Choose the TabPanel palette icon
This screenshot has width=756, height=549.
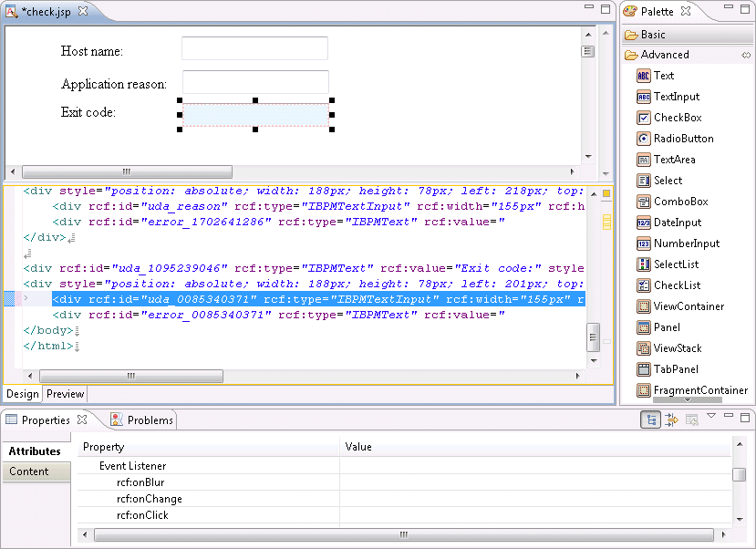pos(643,369)
